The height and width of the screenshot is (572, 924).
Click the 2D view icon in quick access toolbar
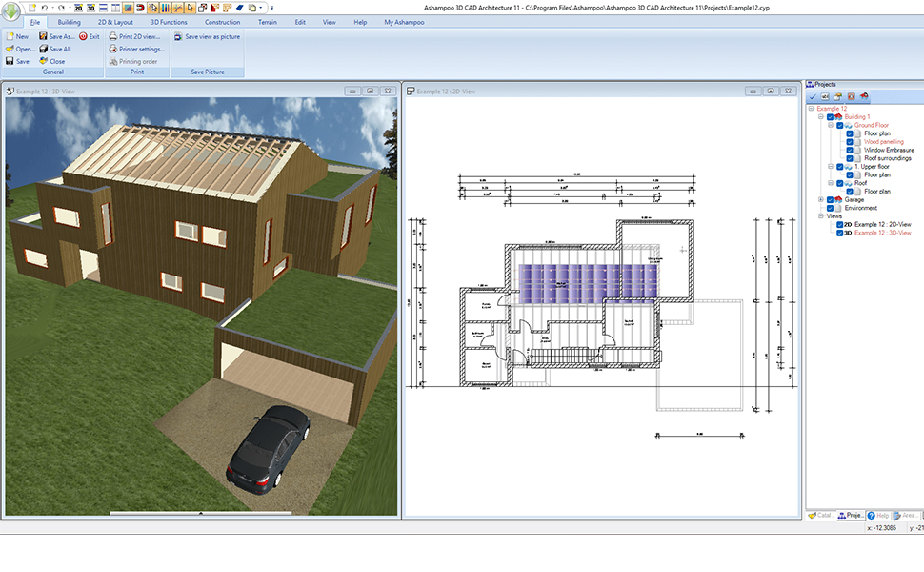77,8
